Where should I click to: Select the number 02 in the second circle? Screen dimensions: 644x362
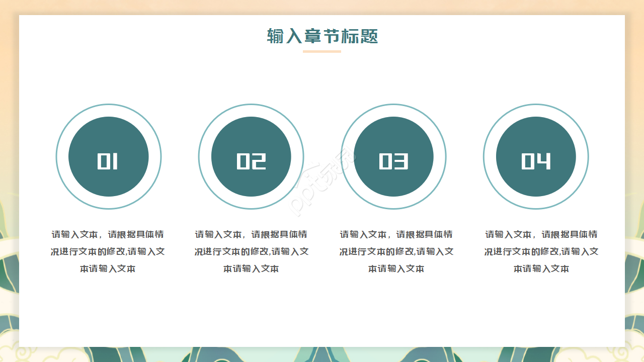pyautogui.click(x=251, y=161)
